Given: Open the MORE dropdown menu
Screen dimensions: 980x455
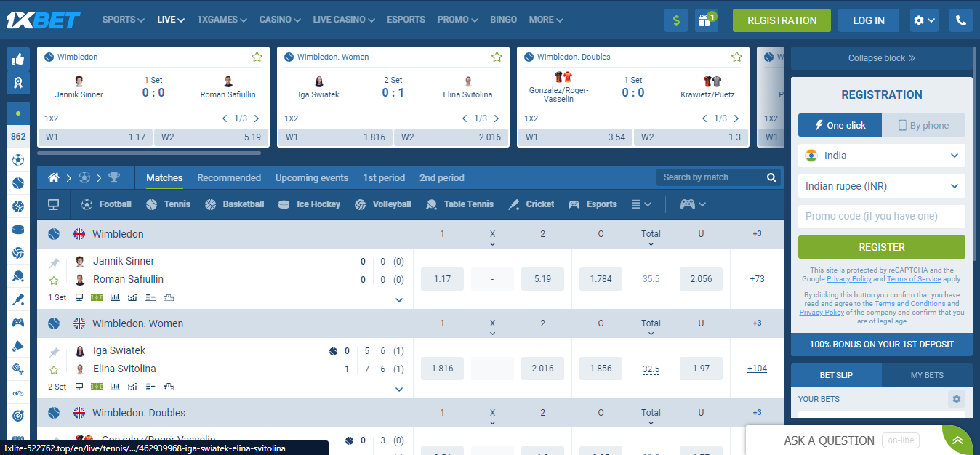Looking at the screenshot, I should pos(546,20).
